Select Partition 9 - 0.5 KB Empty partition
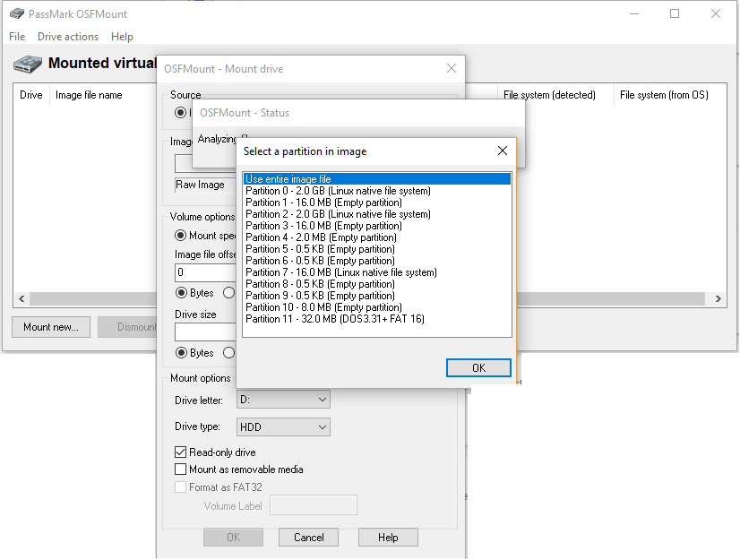 click(x=377, y=296)
